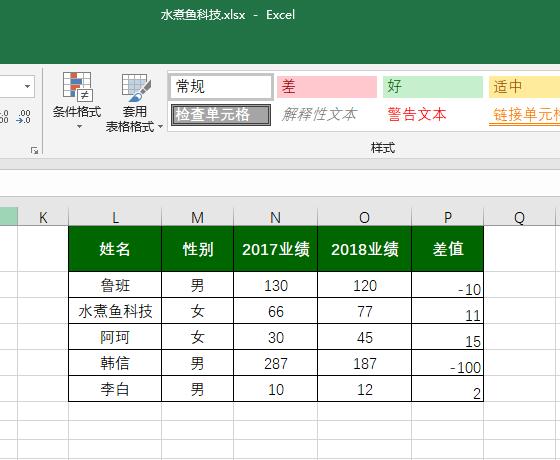Image resolution: width=560 pixels, height=460 pixels.
Task: Select the cell containing 鲁班
Action: 115,285
